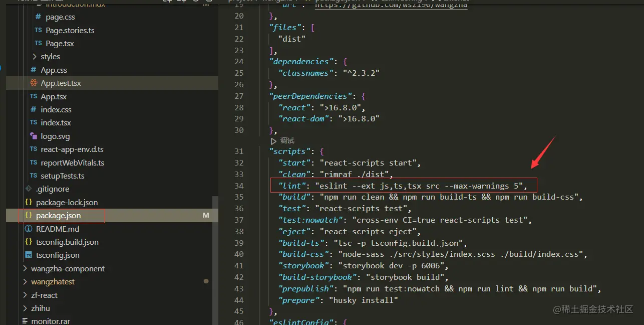Click the CSS hash icon beside App.css
Screen dimensions: 644x325
click(x=34, y=70)
